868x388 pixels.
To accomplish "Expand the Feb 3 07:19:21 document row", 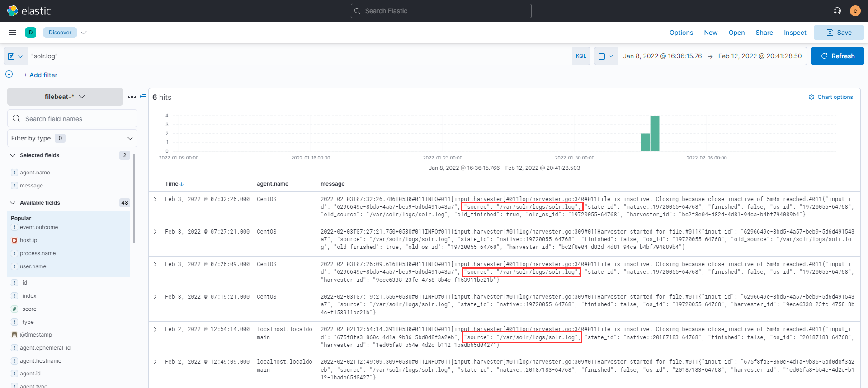I will coord(155,297).
